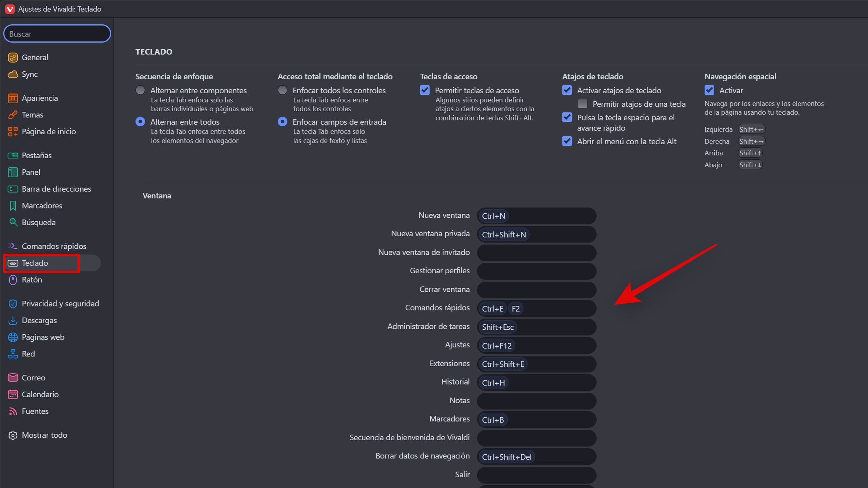
Task: Click empty Notas shortcut field
Action: [537, 401]
